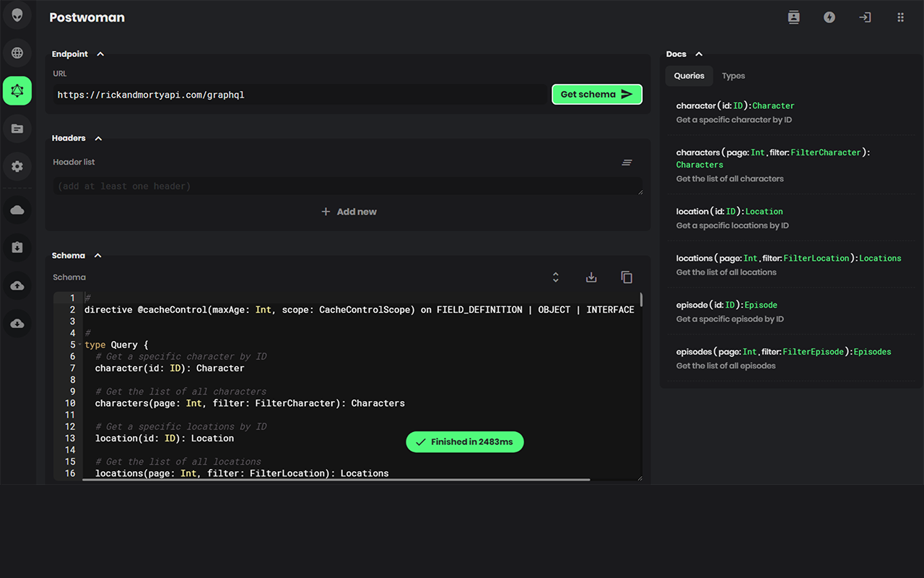Click the @cacheControl directive line

[359, 310]
